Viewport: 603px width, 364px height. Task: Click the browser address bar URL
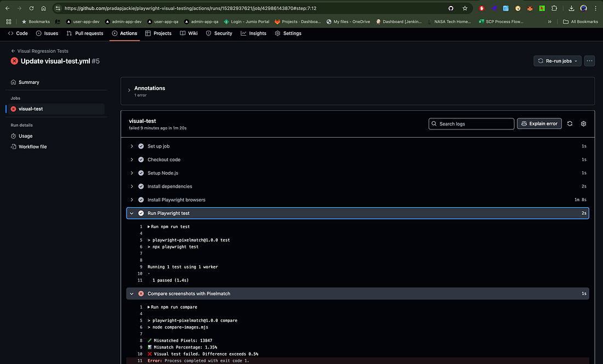click(x=190, y=8)
